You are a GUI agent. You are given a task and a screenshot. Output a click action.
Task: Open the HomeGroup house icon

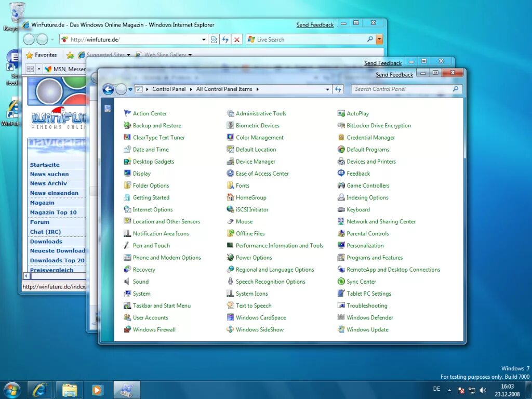pos(230,197)
